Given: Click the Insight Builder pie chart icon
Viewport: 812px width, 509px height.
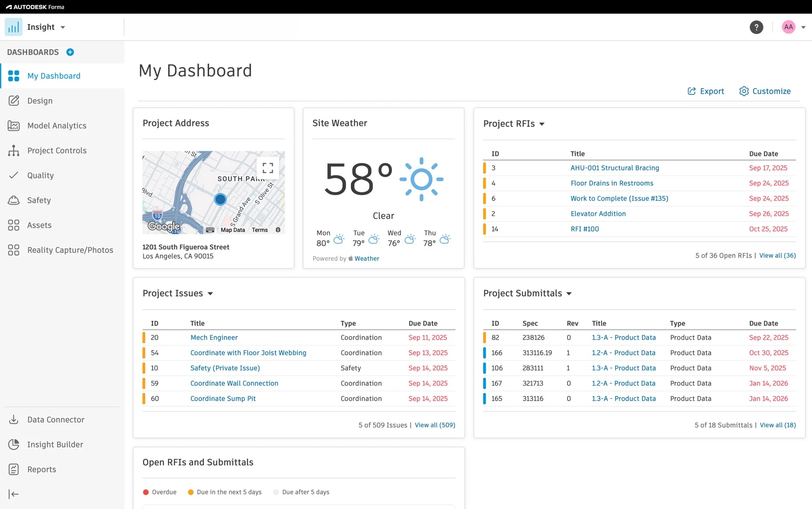Looking at the screenshot, I should (x=14, y=445).
